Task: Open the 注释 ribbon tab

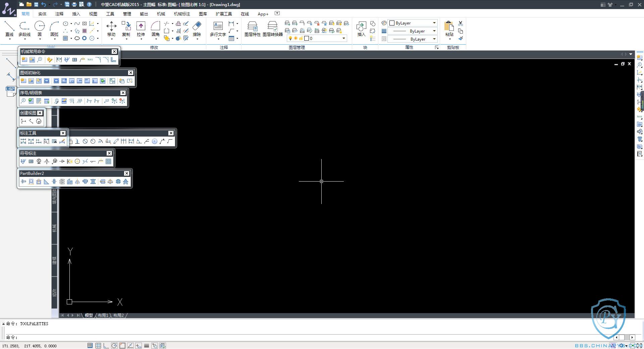Action: 59,14
